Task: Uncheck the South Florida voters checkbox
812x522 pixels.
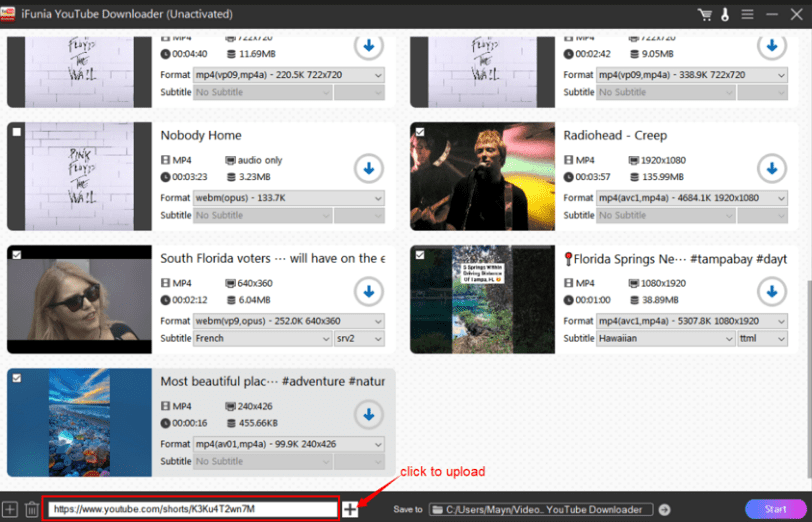Action: pos(17,255)
